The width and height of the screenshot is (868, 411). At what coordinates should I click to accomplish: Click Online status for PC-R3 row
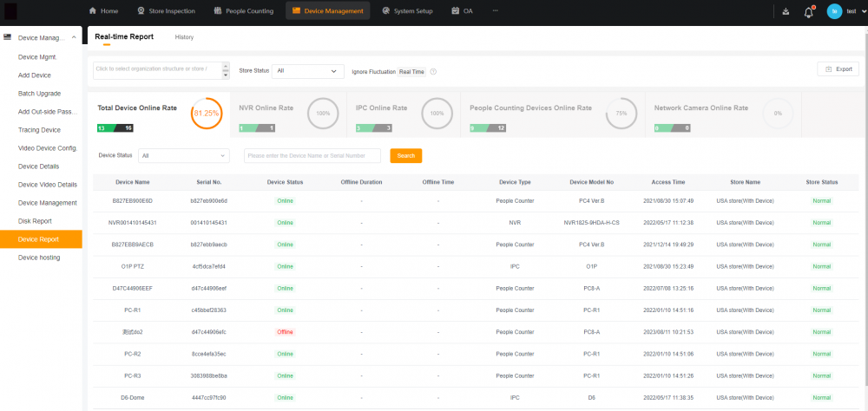tap(285, 375)
